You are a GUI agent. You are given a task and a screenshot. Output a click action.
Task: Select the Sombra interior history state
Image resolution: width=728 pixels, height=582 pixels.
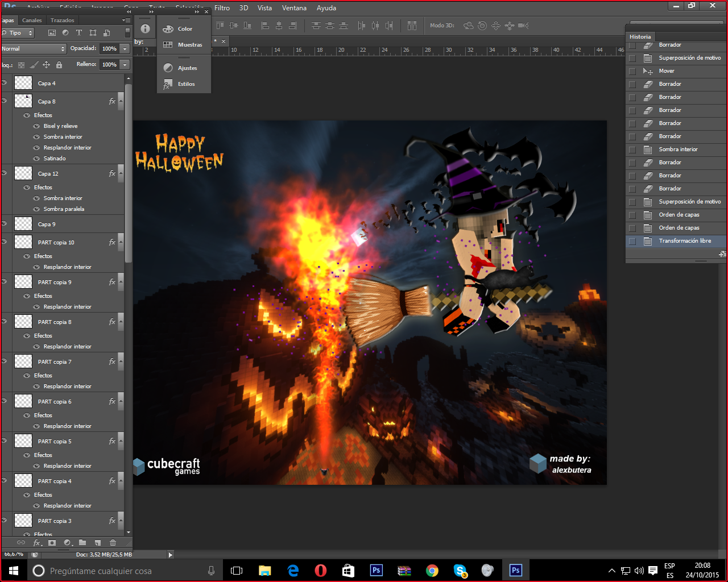[x=676, y=149]
